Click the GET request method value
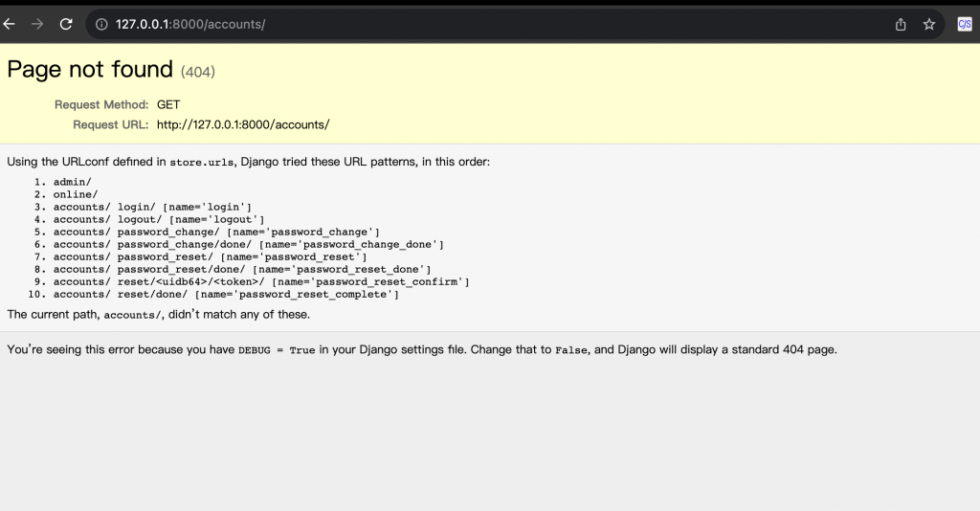The width and height of the screenshot is (980, 511). click(168, 104)
